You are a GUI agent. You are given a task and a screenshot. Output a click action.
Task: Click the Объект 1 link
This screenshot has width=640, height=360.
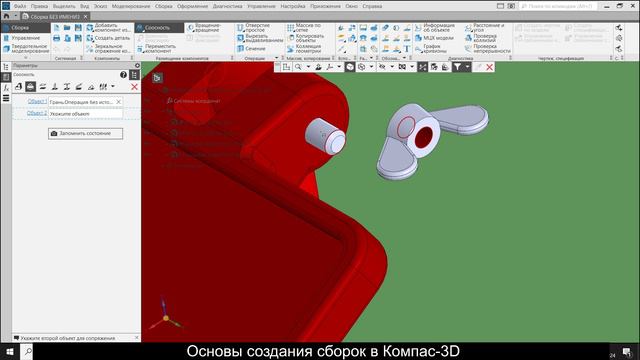pyautogui.click(x=37, y=101)
